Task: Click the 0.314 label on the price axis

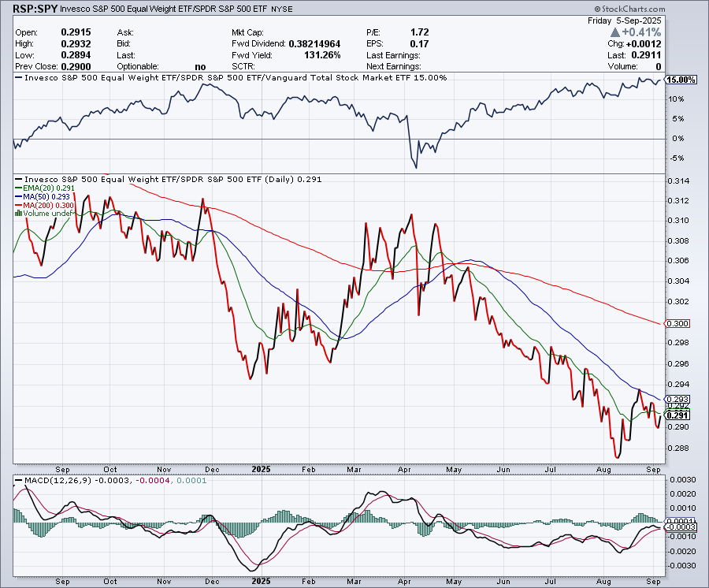Action: point(678,181)
